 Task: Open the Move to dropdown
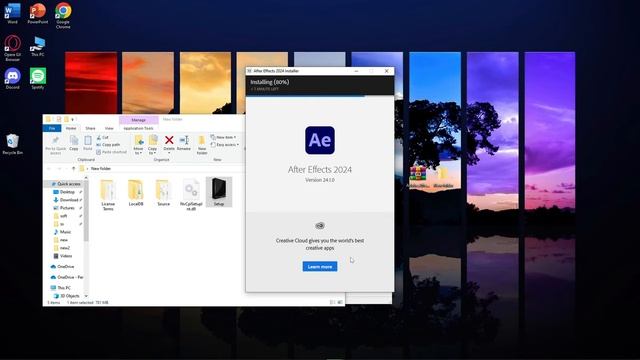[138, 145]
